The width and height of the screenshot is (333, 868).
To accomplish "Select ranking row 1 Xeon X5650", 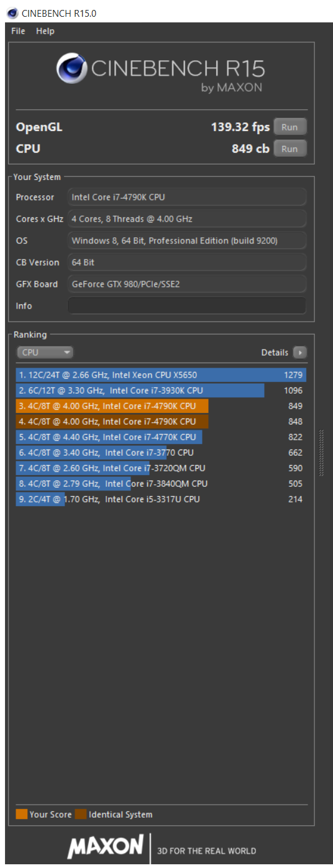I will [x=161, y=375].
